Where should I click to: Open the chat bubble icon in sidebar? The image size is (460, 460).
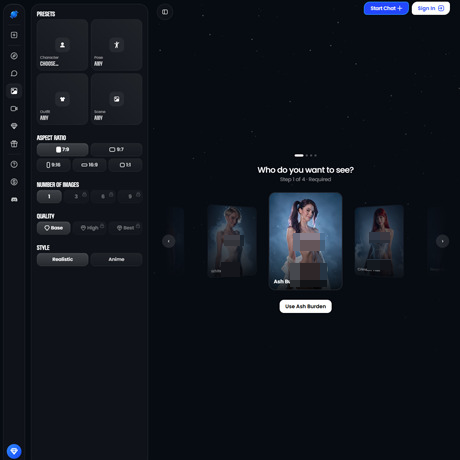[x=14, y=73]
